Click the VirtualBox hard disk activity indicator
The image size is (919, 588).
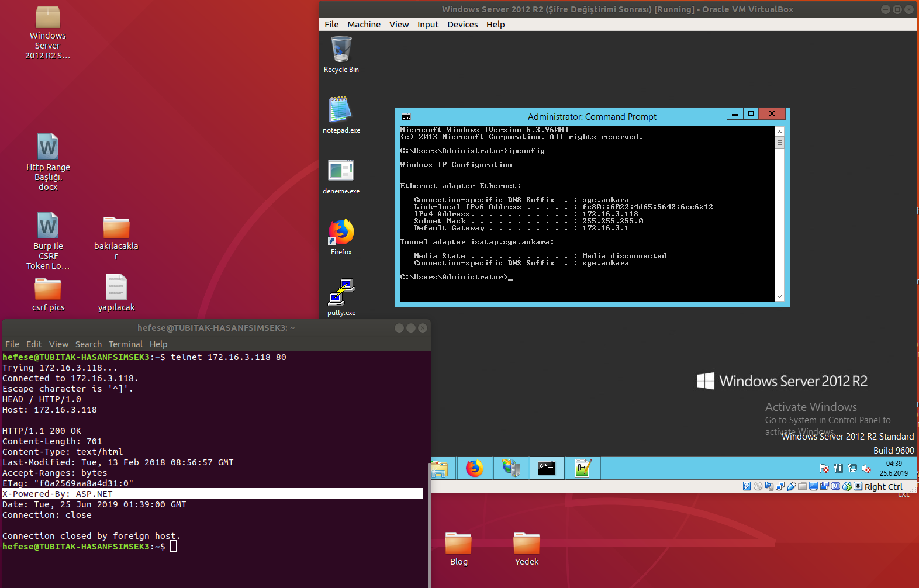click(747, 486)
